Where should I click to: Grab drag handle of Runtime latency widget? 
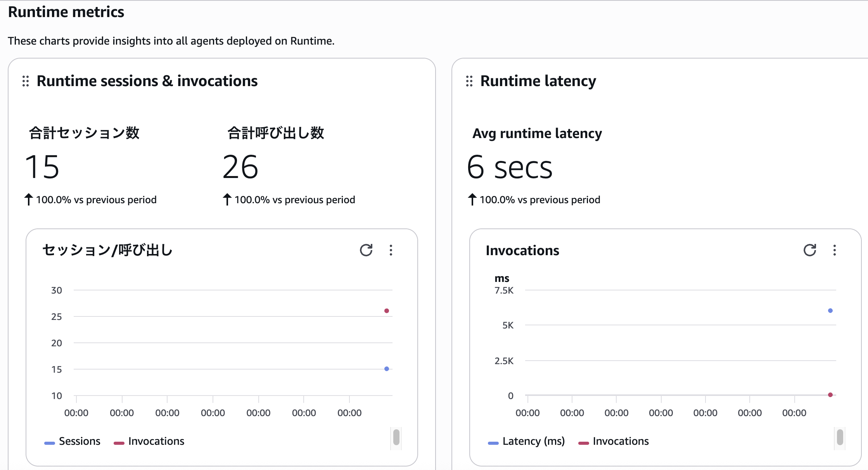click(469, 81)
